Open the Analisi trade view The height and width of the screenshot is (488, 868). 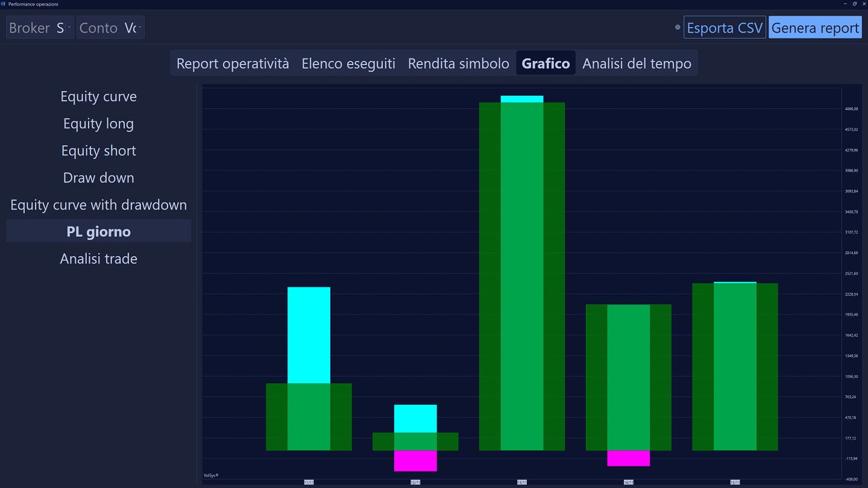coord(98,258)
